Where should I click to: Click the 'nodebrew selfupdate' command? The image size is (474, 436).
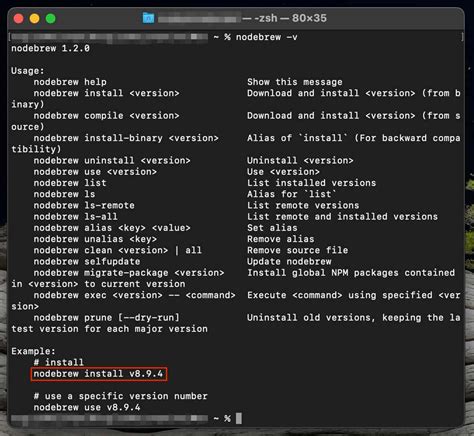pyautogui.click(x=87, y=262)
